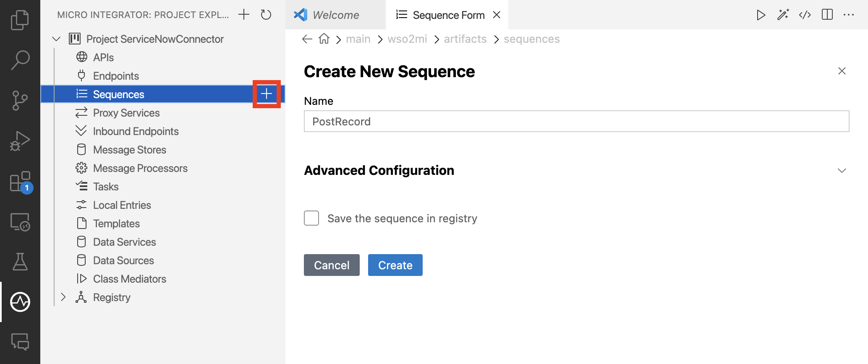Click the Name input field
The image size is (868, 364).
pyautogui.click(x=576, y=121)
